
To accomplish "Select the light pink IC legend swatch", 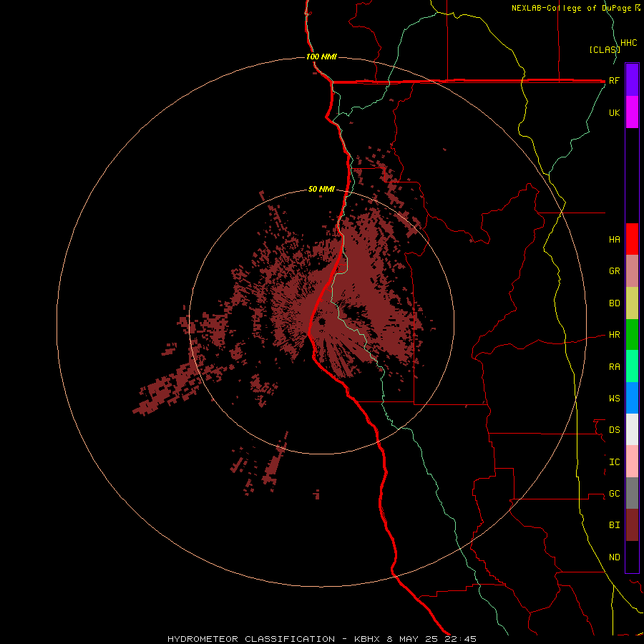I will (x=632, y=462).
